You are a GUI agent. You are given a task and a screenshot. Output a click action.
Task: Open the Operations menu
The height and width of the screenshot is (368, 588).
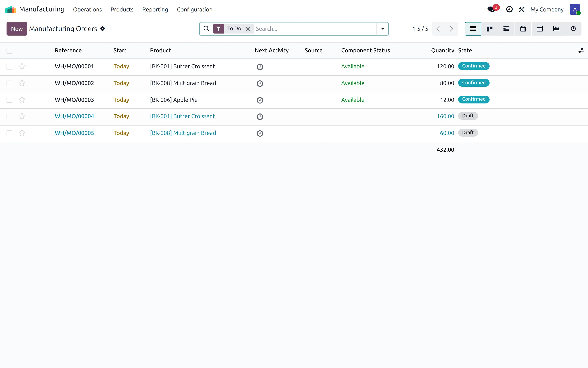click(87, 9)
